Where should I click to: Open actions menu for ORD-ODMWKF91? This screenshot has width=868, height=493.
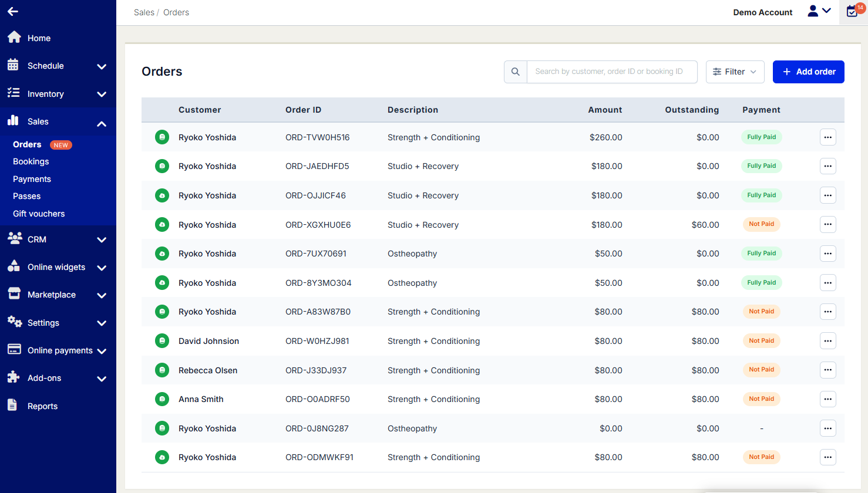[x=828, y=457]
